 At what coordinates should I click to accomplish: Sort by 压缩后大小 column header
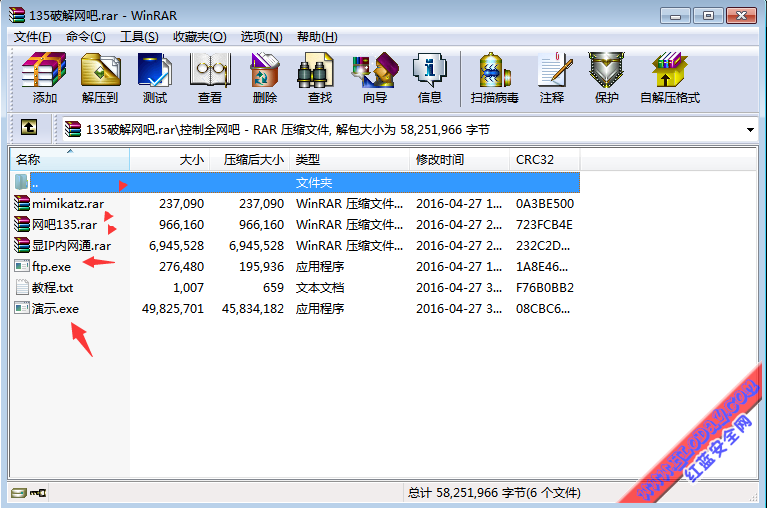tap(249, 159)
